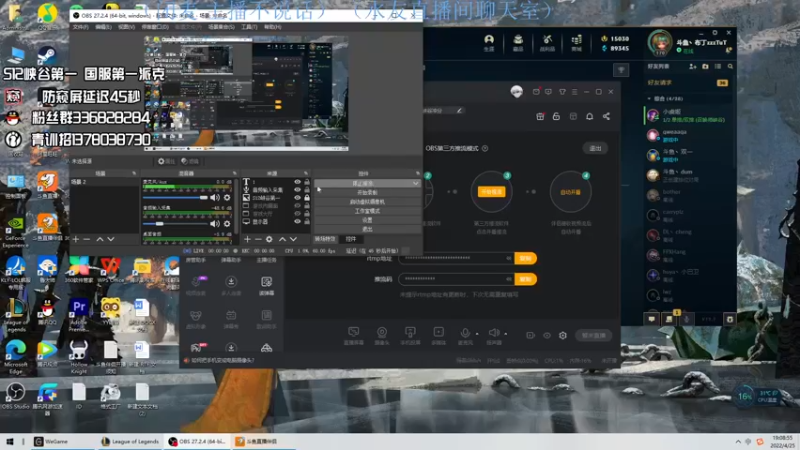Click the notification bell icon in Douyu

(x=589, y=116)
